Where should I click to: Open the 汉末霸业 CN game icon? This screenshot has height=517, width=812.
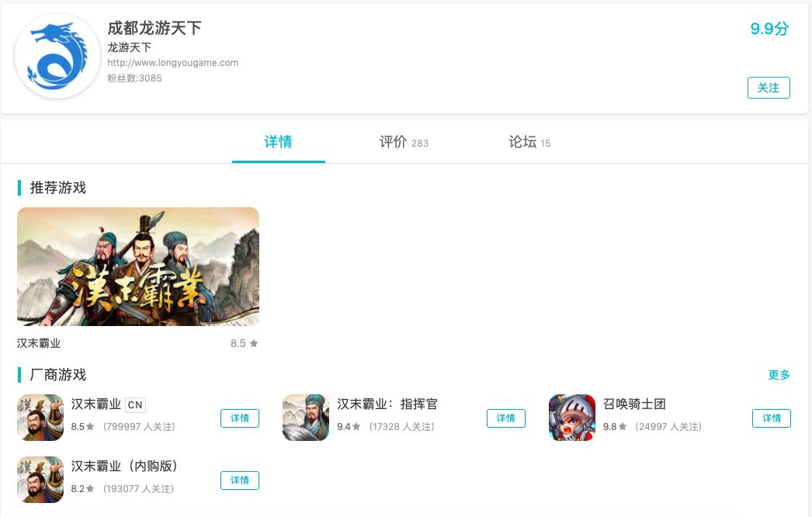(40, 418)
